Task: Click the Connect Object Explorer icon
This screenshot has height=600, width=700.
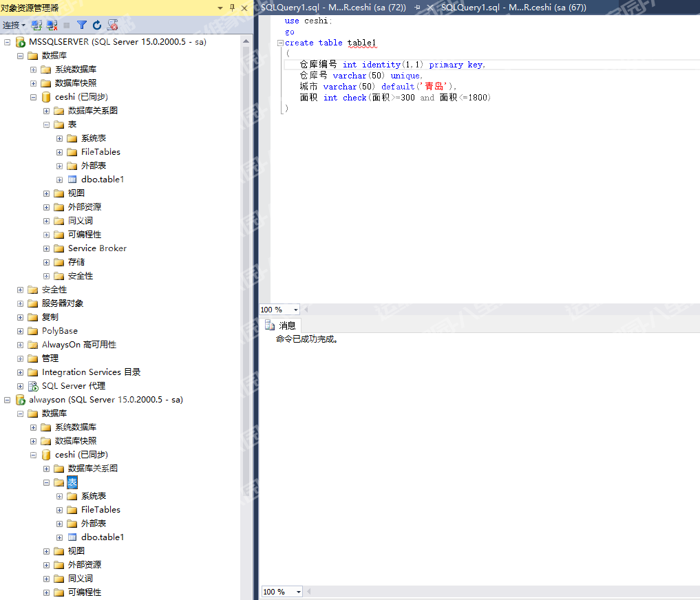Action: click(x=37, y=25)
